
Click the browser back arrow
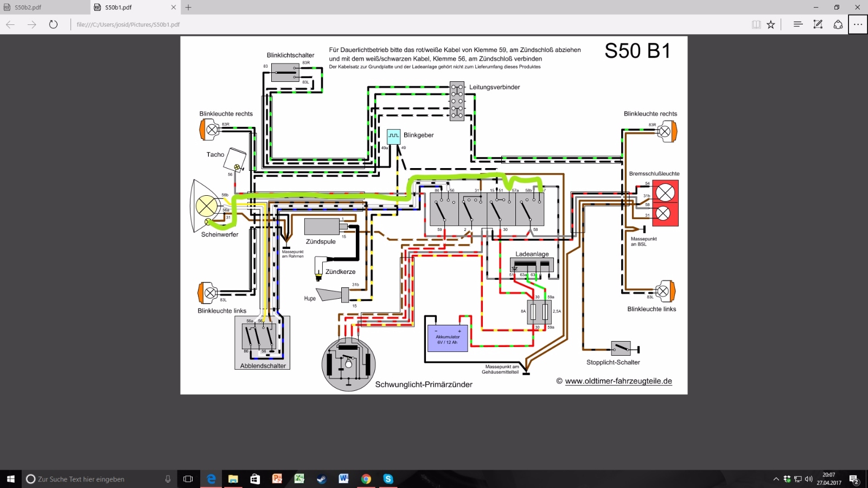pyautogui.click(x=10, y=24)
